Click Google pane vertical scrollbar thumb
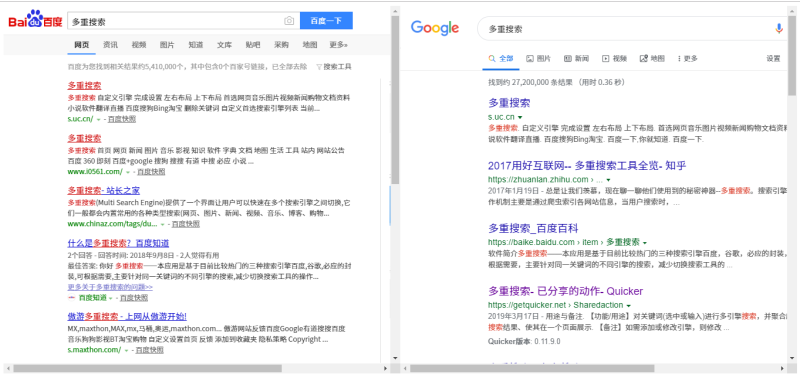Screen dimensions: 800x374 point(792,55)
